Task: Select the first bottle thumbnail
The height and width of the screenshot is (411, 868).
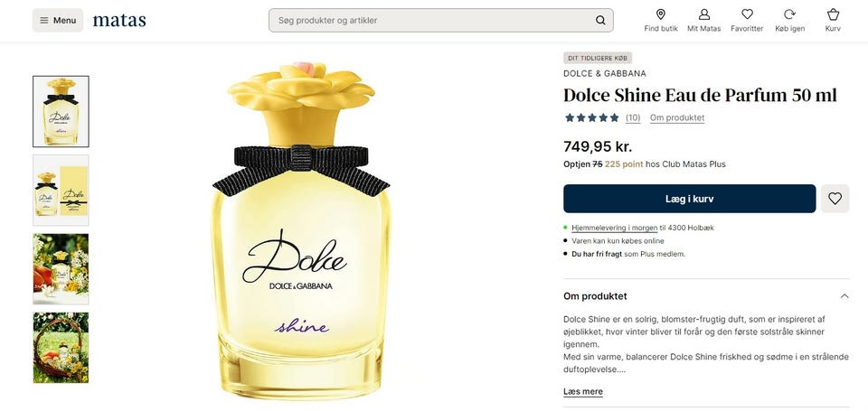Action: (61, 111)
